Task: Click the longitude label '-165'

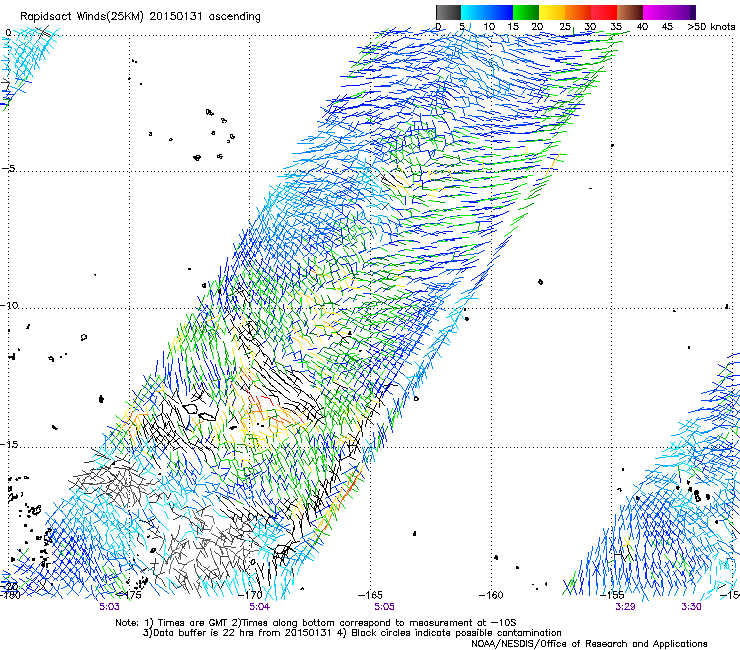Action: [x=370, y=595]
